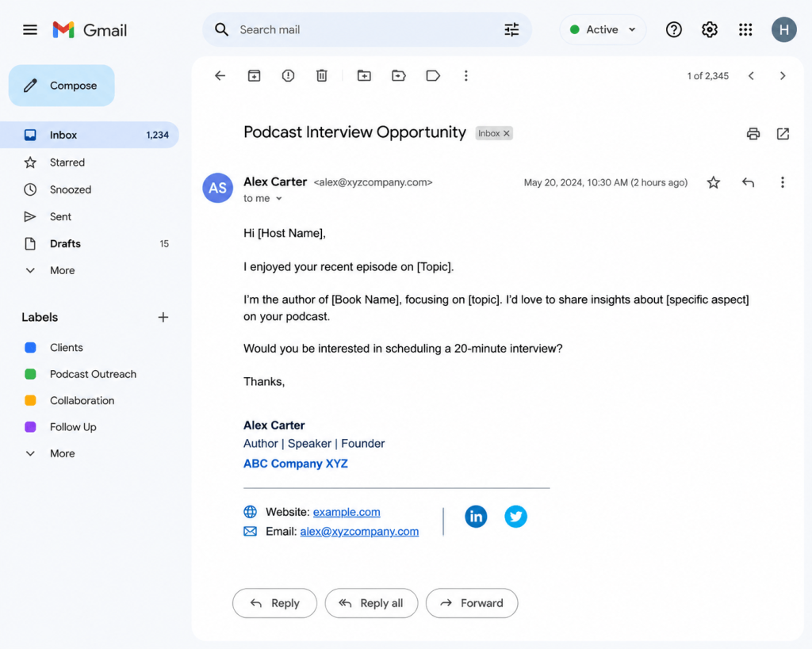
Task: Remove the Inbox label tag
Action: 507,134
